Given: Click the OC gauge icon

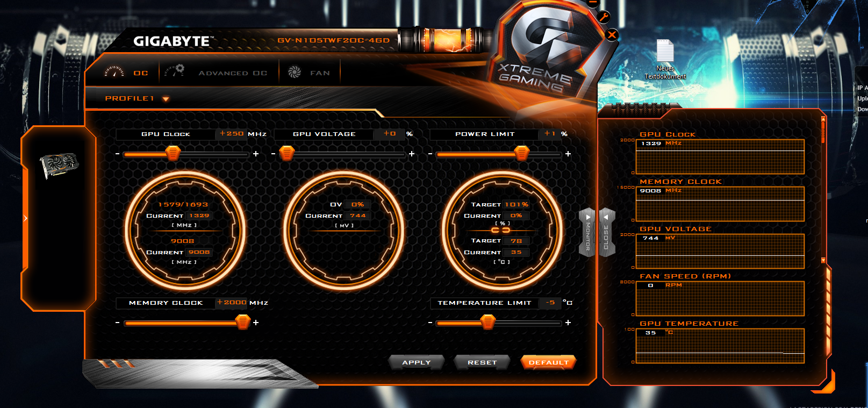Looking at the screenshot, I should pyautogui.click(x=114, y=71).
